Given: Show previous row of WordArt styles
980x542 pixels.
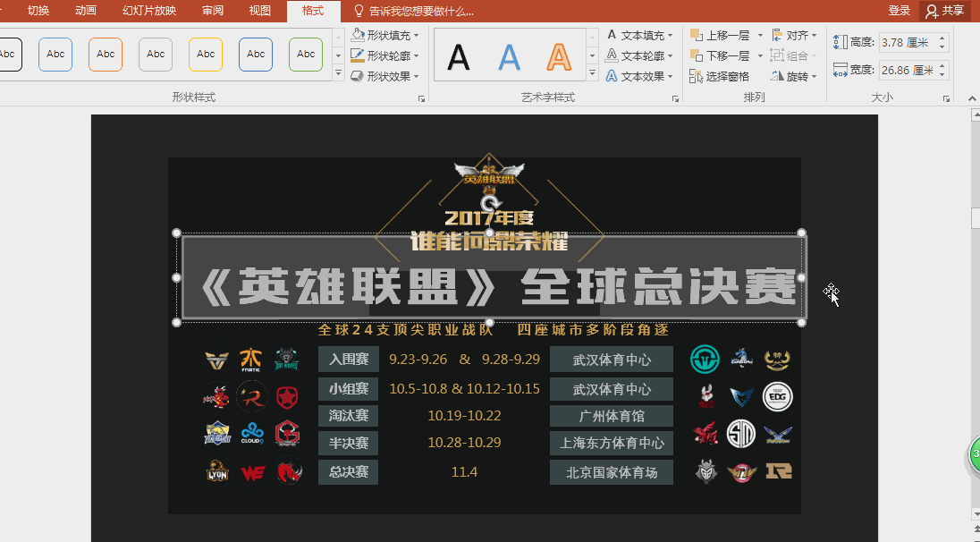Looking at the screenshot, I should coord(592,37).
